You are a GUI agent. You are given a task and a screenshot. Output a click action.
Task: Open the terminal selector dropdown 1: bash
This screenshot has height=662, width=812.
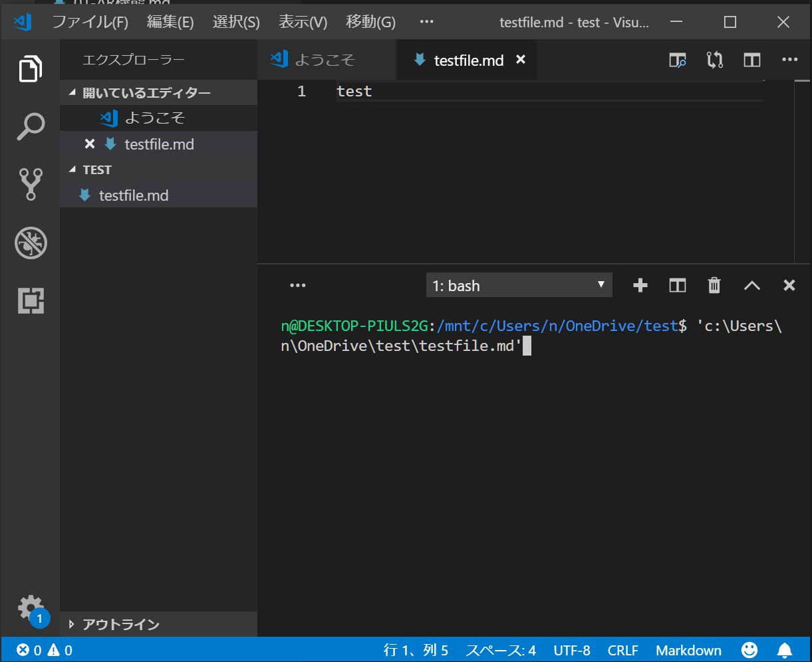[x=519, y=286]
